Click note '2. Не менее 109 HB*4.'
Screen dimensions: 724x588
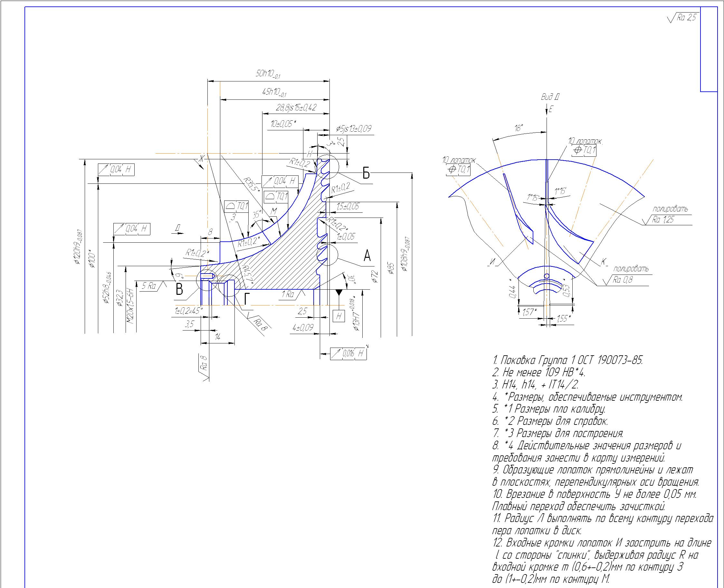(539, 373)
